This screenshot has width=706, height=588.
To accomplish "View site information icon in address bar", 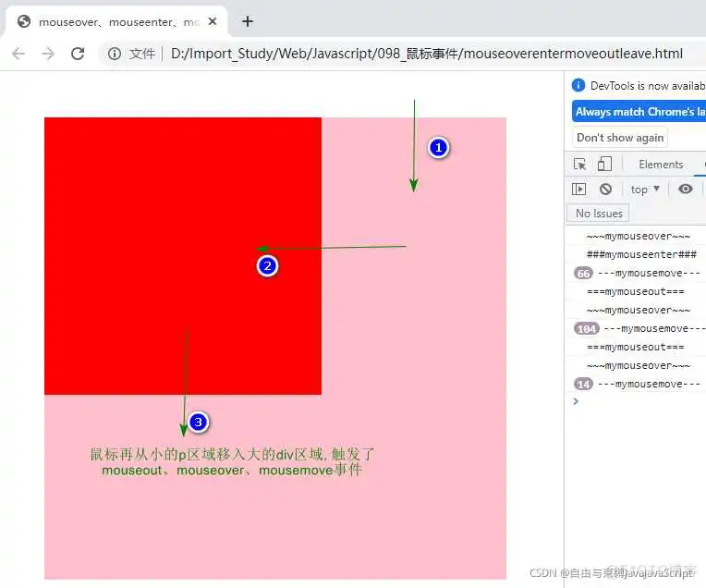I will click(114, 54).
